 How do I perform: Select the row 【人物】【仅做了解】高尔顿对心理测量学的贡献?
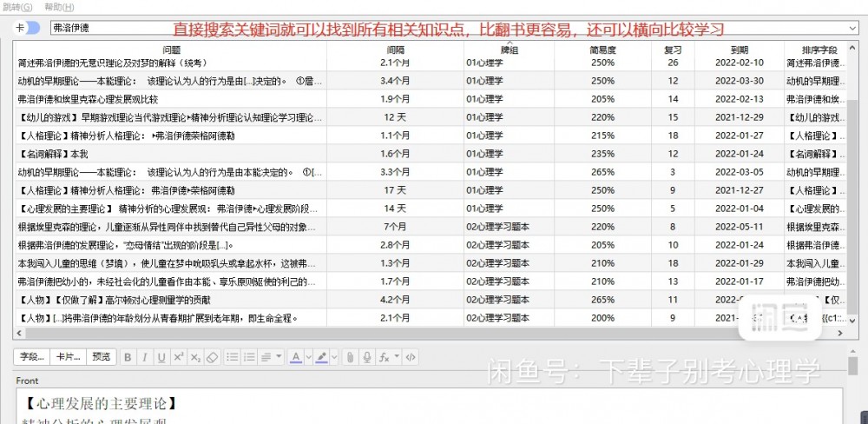coord(431,300)
